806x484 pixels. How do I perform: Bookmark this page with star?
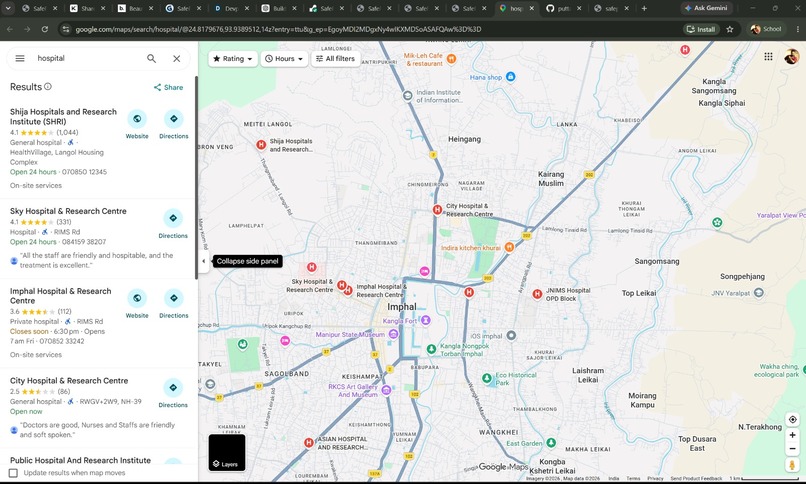729,29
